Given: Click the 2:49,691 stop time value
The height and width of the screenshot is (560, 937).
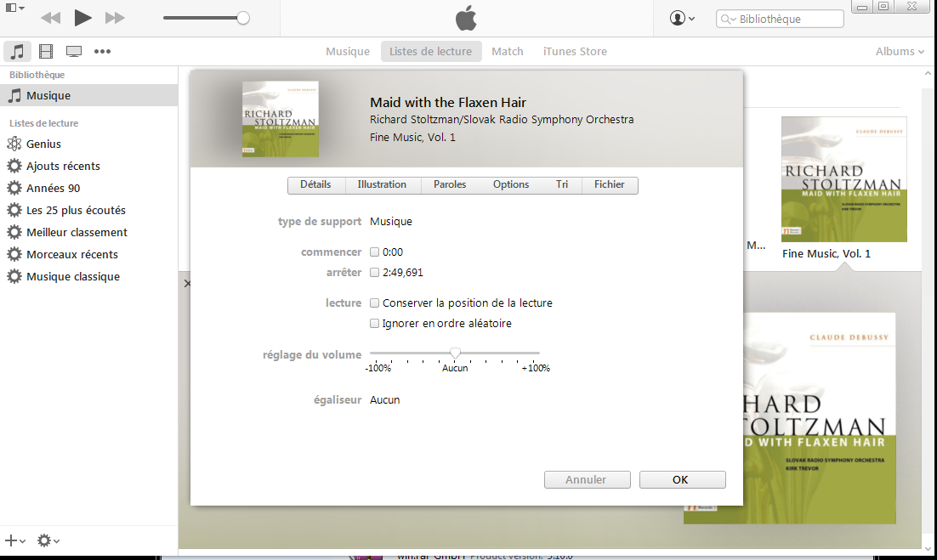Looking at the screenshot, I should coord(403,272).
